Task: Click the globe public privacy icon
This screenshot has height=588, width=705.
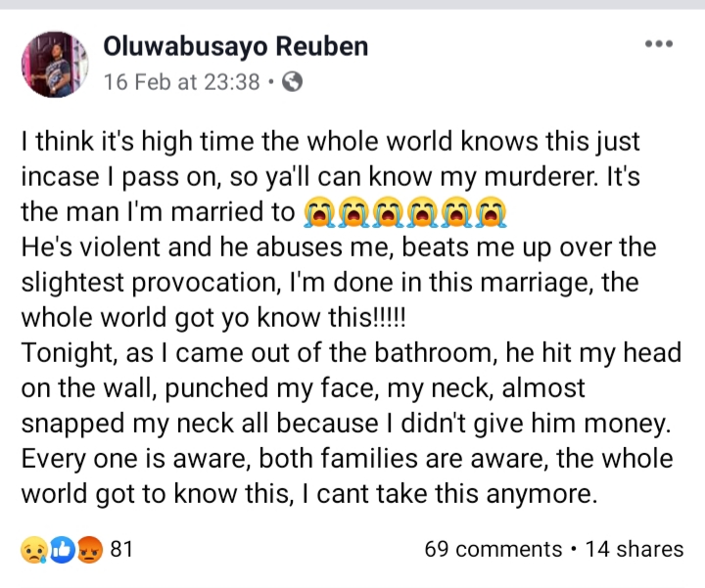Action: (x=291, y=82)
